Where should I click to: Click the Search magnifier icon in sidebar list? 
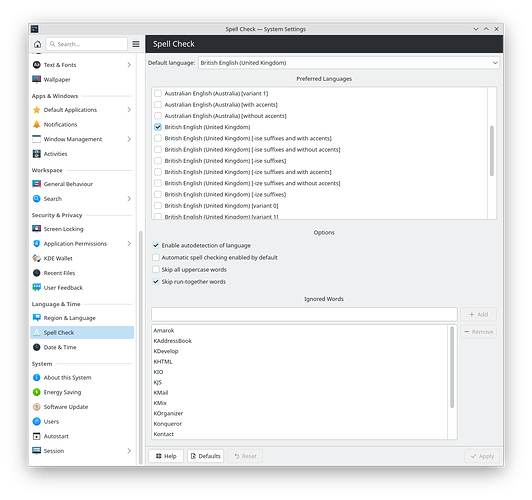point(37,198)
